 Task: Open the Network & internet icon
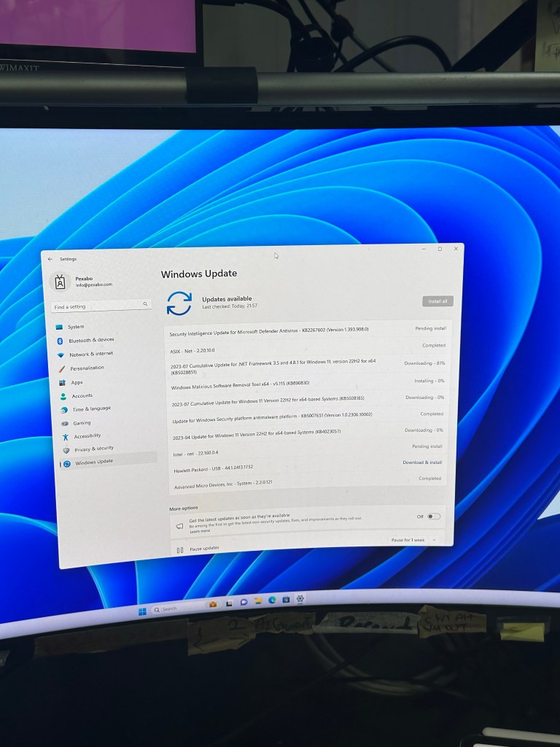point(61,355)
